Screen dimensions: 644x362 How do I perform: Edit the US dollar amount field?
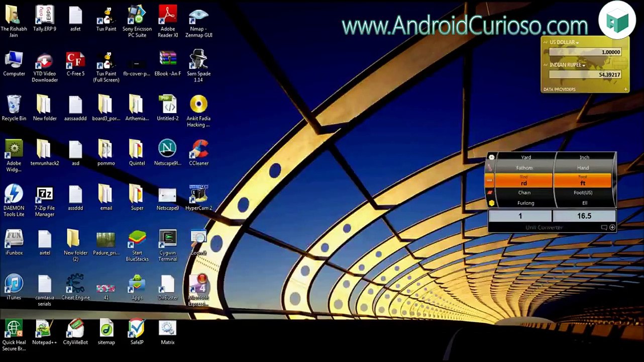click(585, 52)
